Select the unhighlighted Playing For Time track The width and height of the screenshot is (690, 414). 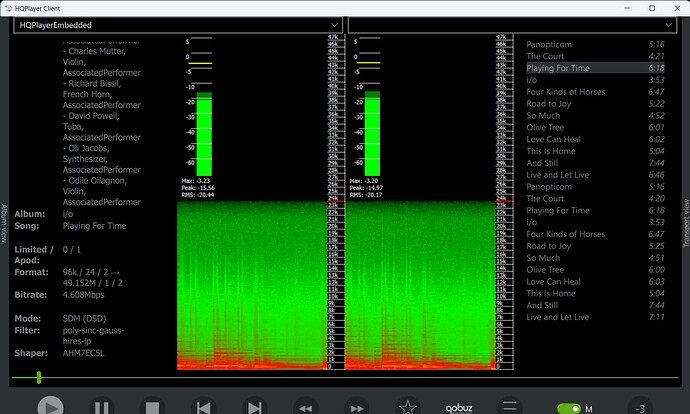tap(595, 210)
